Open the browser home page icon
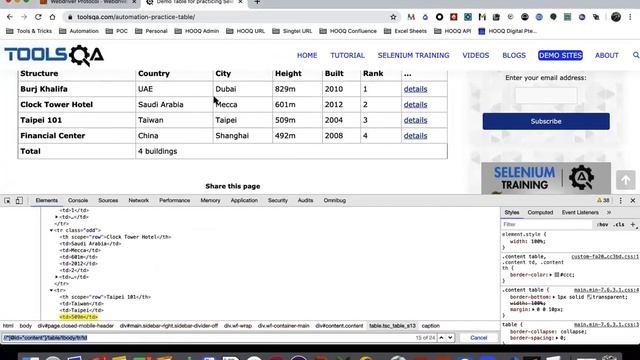The image size is (640, 360). pyautogui.click(x=52, y=17)
